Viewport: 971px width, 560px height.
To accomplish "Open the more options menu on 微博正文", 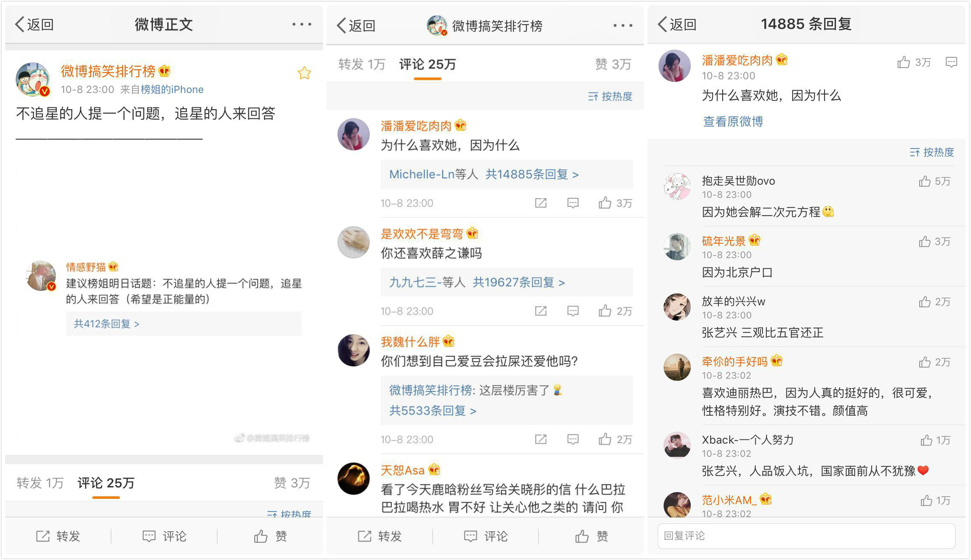I will (301, 25).
